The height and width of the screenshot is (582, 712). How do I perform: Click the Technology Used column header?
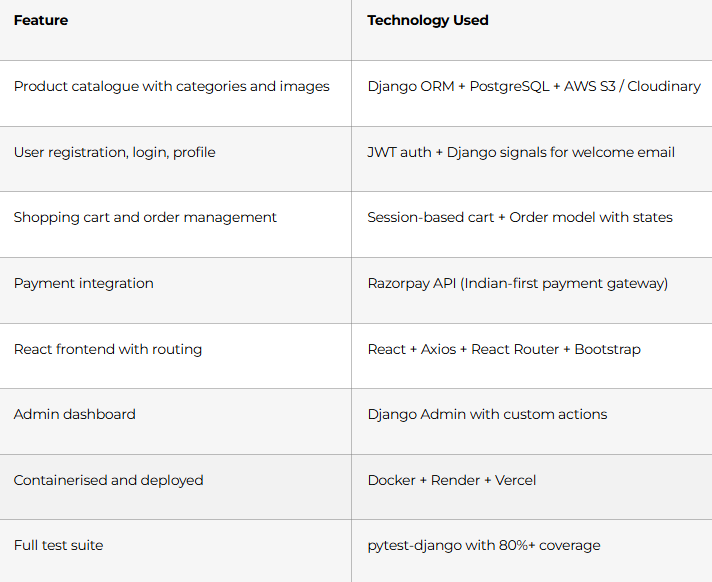[428, 20]
